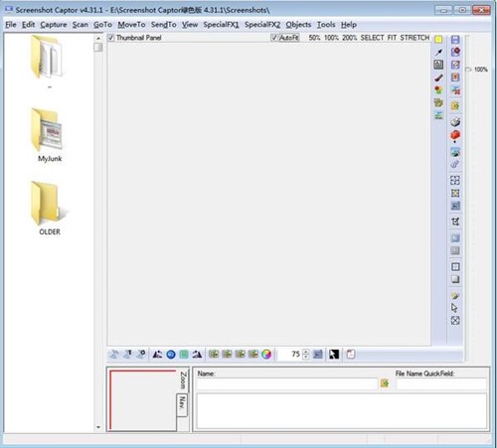The width and height of the screenshot is (497, 448).
Task: Set zoom to 100% in top bar
Action: pos(331,38)
